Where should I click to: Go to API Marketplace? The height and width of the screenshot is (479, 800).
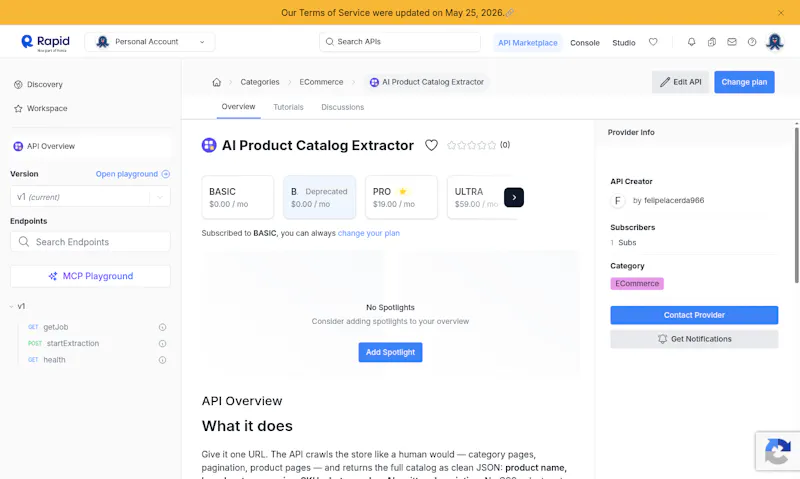click(528, 43)
